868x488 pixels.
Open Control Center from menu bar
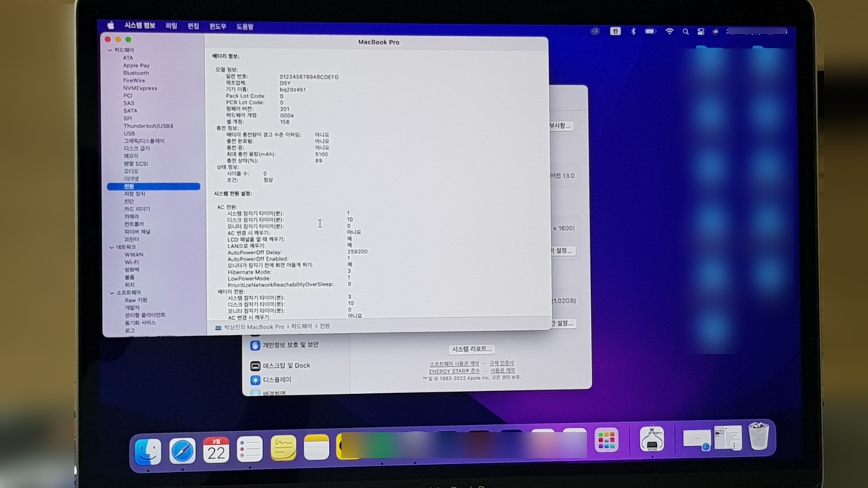point(700,31)
